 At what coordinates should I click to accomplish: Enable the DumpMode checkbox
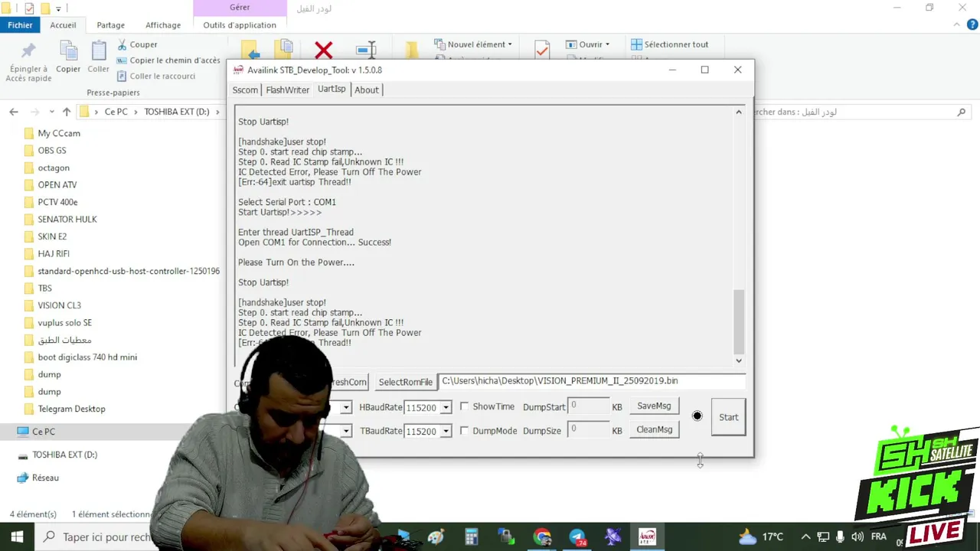point(464,431)
